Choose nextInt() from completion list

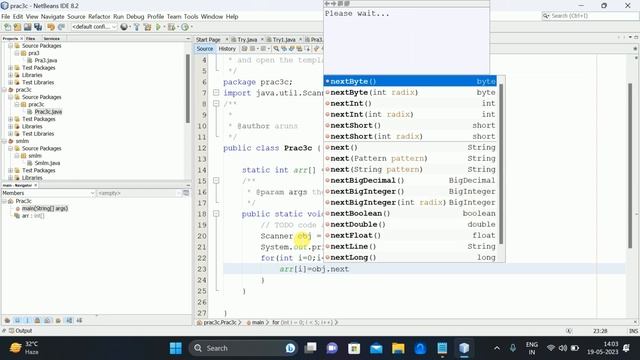tap(410, 103)
